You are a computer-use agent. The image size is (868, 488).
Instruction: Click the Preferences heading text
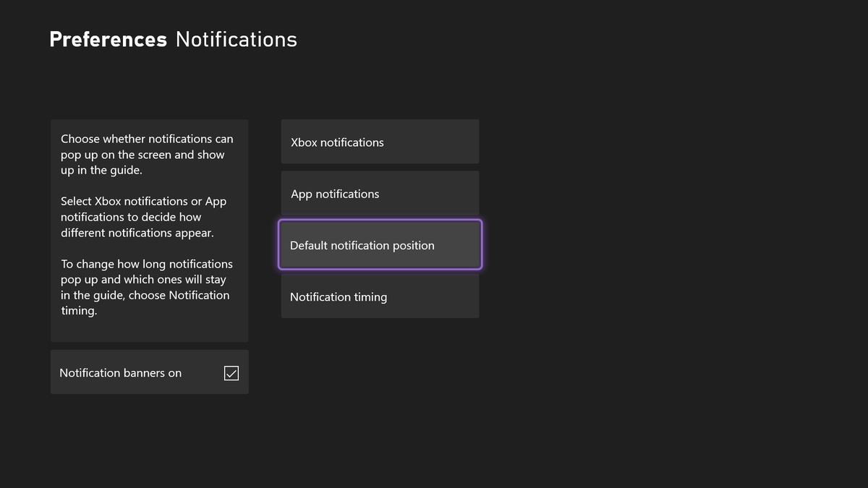[x=108, y=39]
